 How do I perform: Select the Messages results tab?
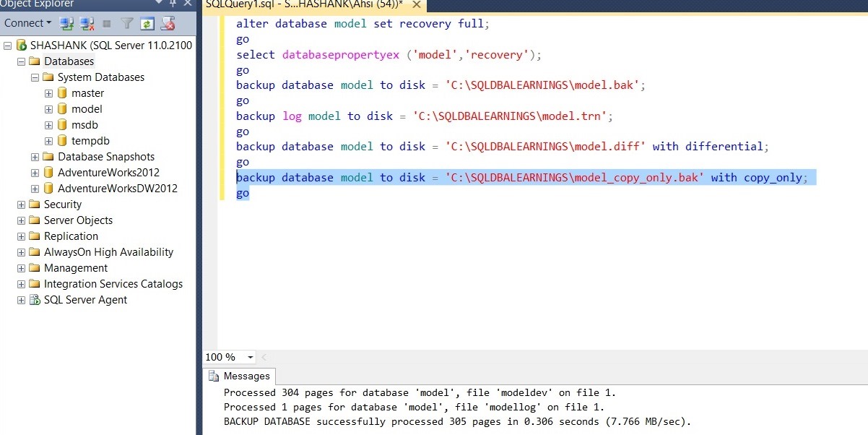tap(239, 376)
